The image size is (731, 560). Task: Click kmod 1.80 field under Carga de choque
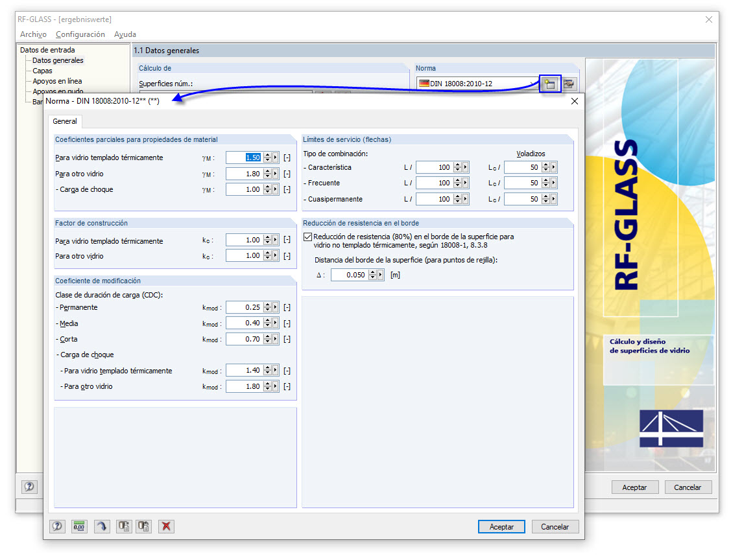tap(245, 387)
